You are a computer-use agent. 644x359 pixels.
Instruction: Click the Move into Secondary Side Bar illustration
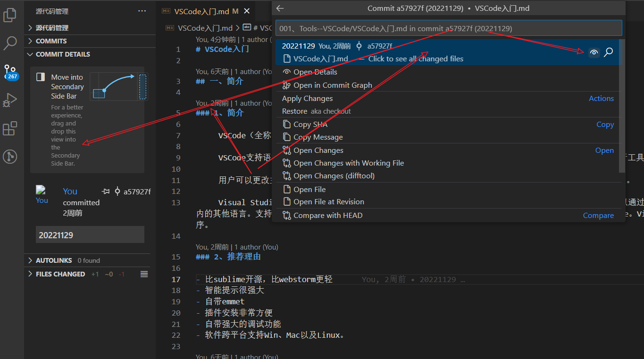(x=119, y=87)
